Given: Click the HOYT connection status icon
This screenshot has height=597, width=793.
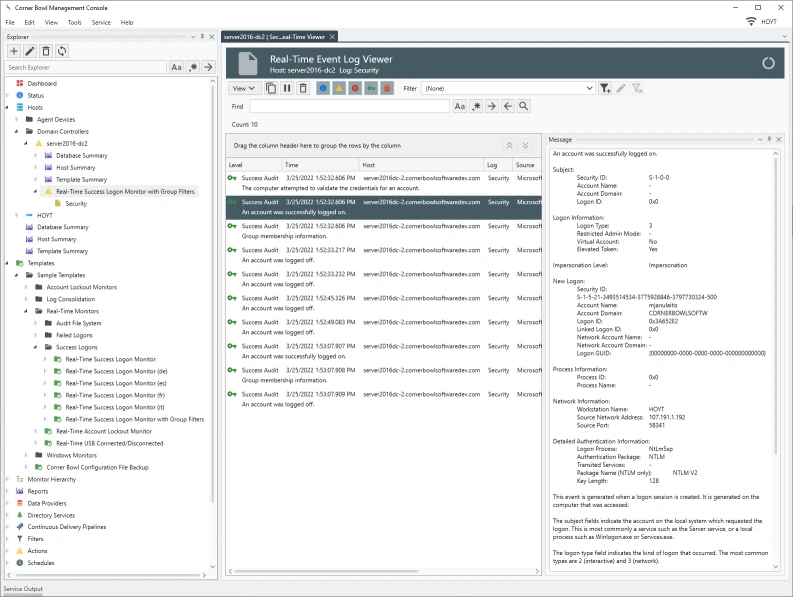Looking at the screenshot, I should pyautogui.click(x=751, y=22).
